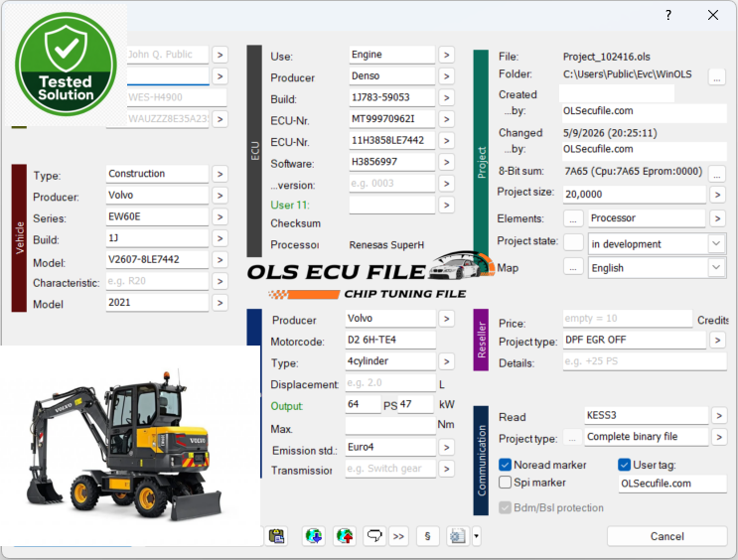This screenshot has height=560, width=738.
Task: Click the arrow button next to Engine use field
Action: 446,55
